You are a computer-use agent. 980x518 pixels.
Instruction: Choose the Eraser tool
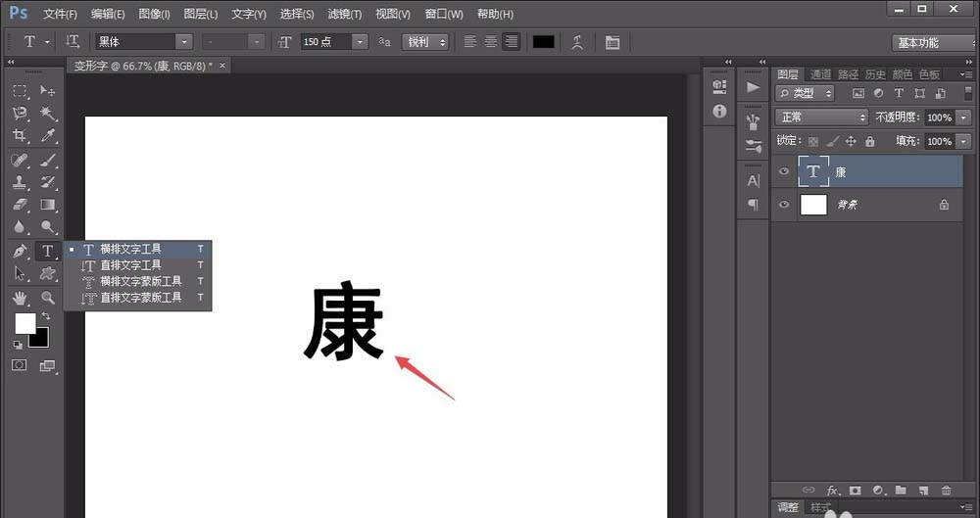pos(20,205)
